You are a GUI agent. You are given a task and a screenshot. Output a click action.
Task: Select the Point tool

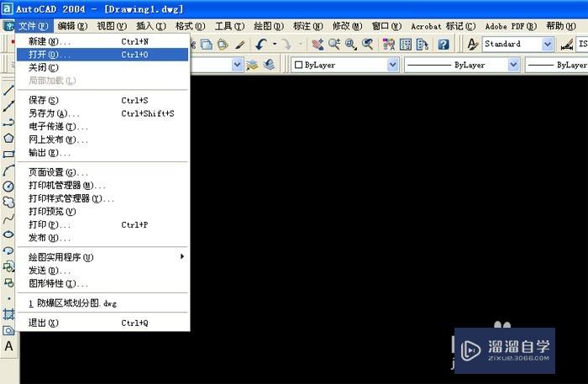(8, 298)
